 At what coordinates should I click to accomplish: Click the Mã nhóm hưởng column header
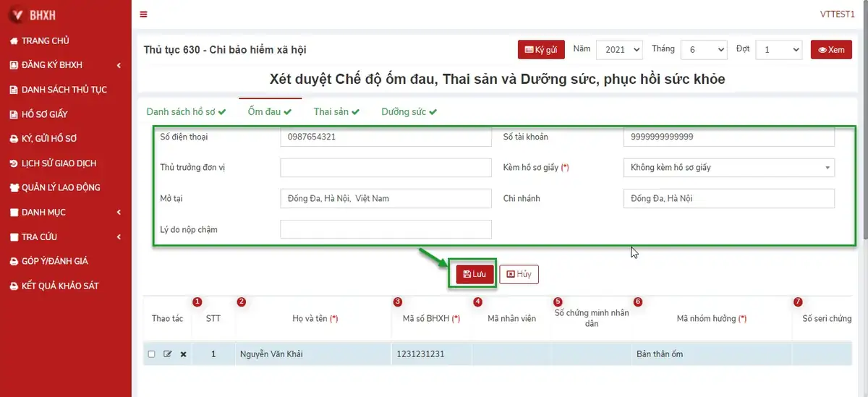pos(712,318)
